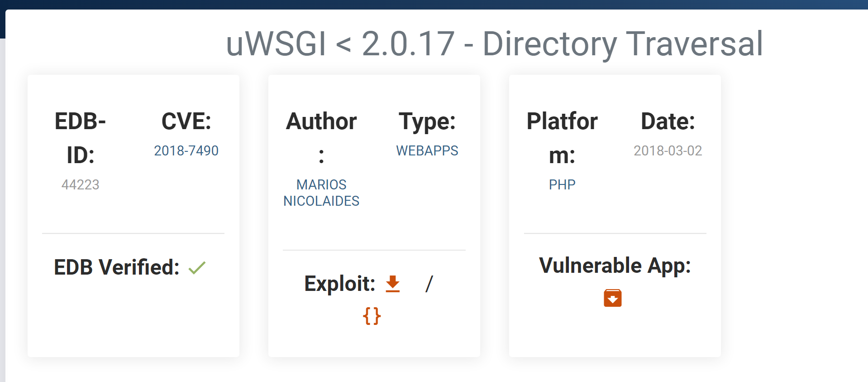Click the Vulnerable App label
The height and width of the screenshot is (382, 868).
[615, 266]
